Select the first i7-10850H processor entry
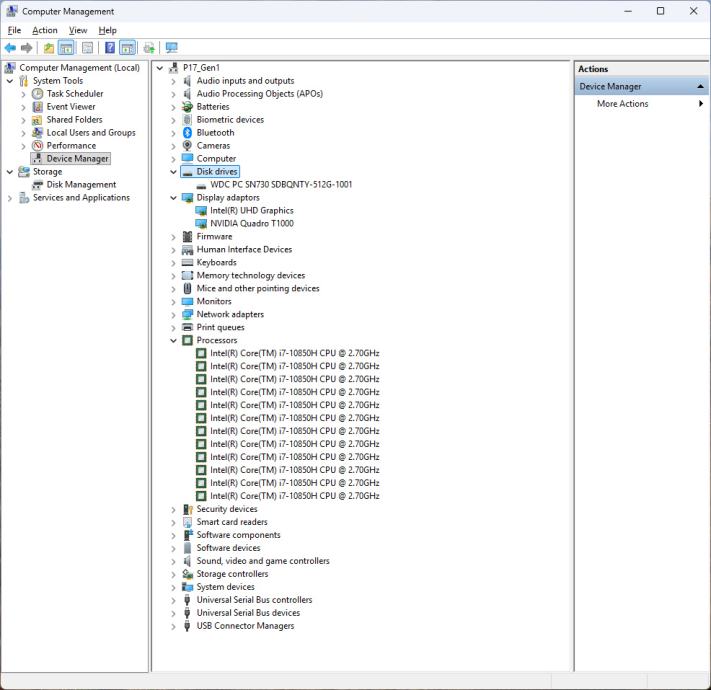Image resolution: width=711 pixels, height=690 pixels. coord(294,353)
